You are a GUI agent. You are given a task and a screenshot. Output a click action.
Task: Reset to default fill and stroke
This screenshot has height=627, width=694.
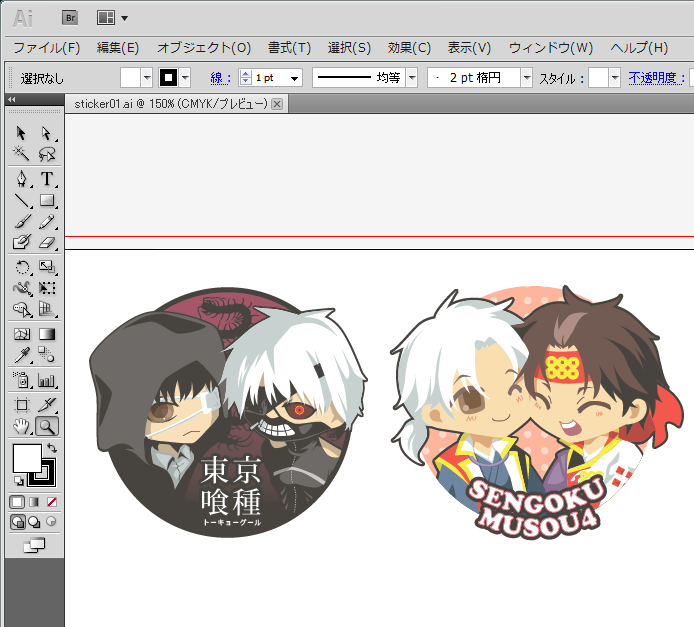(19, 481)
